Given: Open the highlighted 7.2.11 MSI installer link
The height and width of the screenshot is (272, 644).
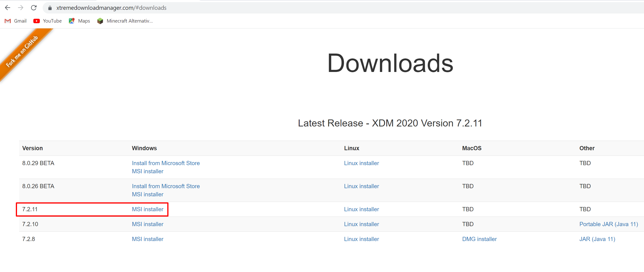Looking at the screenshot, I should click(x=147, y=209).
